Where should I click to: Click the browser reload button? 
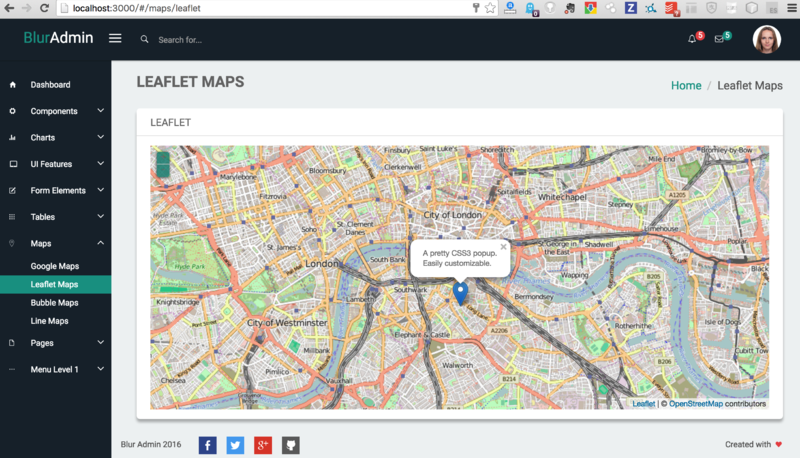point(45,8)
